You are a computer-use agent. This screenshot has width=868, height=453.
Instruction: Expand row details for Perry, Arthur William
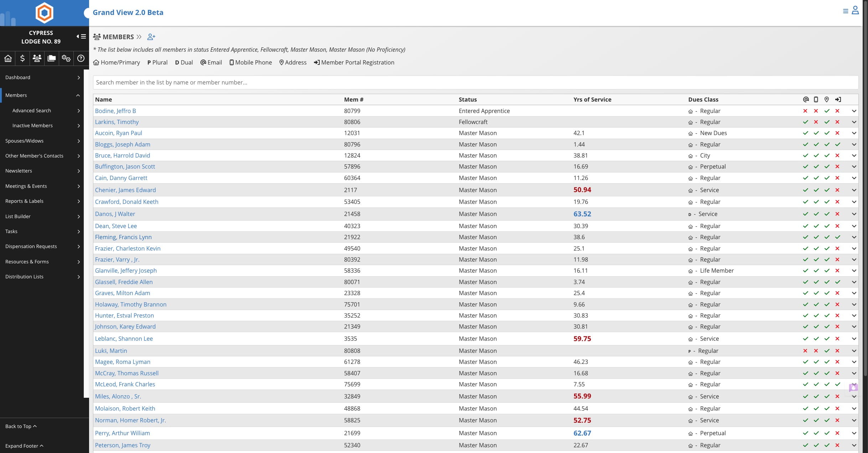854,433
